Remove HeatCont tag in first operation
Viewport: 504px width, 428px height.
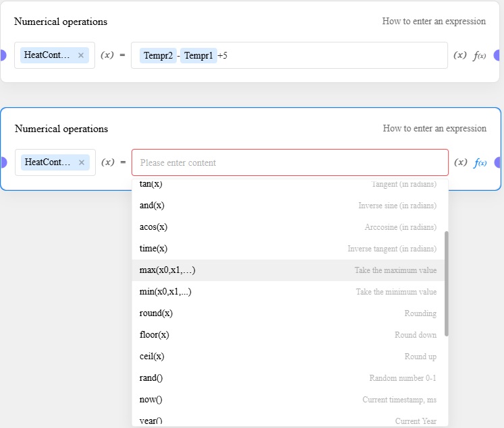point(81,55)
